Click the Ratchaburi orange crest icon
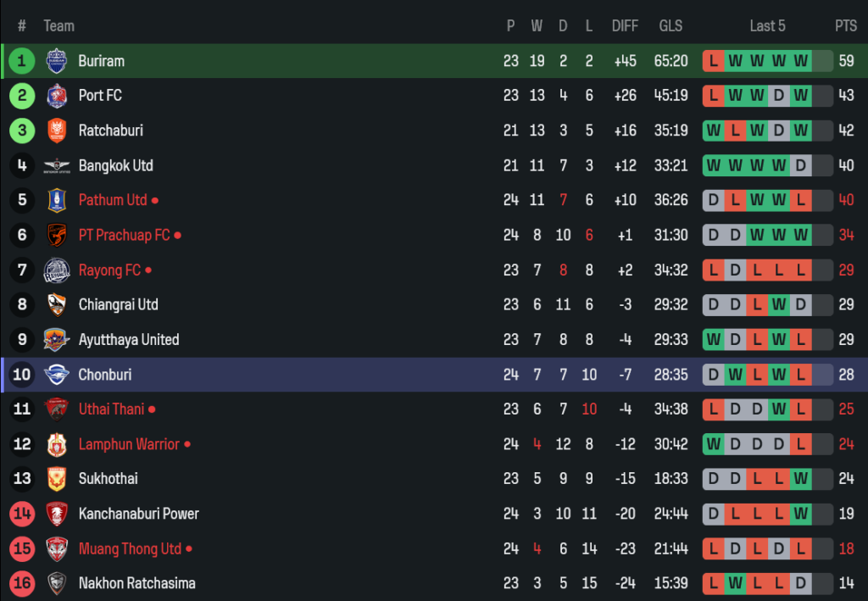 (x=57, y=131)
